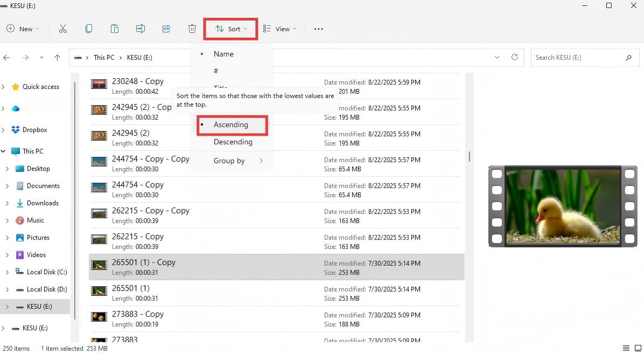This screenshot has width=644, height=353.
Task: Click the Paste clipboard icon
Action: (x=115, y=29)
